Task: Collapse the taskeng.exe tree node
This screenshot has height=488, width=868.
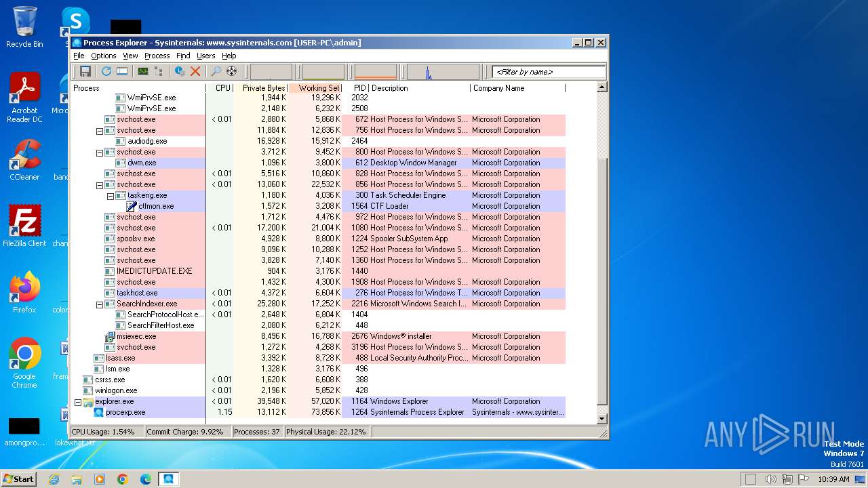Action: pyautogui.click(x=111, y=196)
